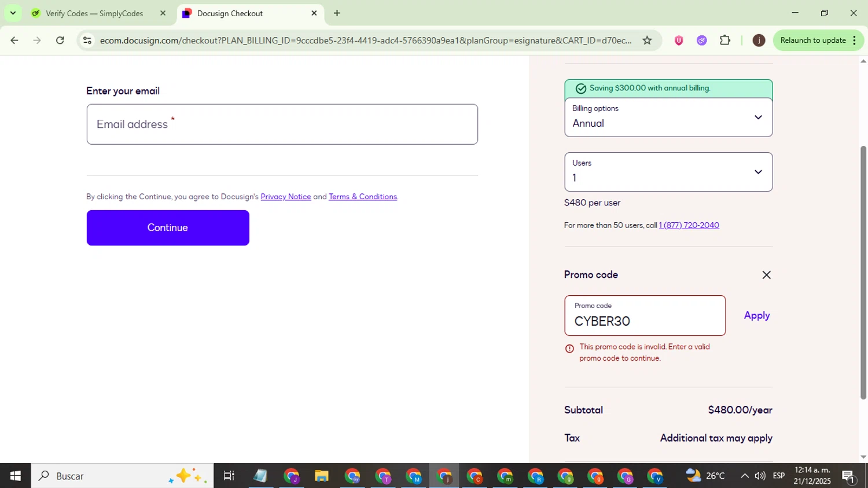Screen dimensions: 868x488
Task: Open Chrome taskbar icon with V badge
Action: pyautogui.click(x=656, y=476)
